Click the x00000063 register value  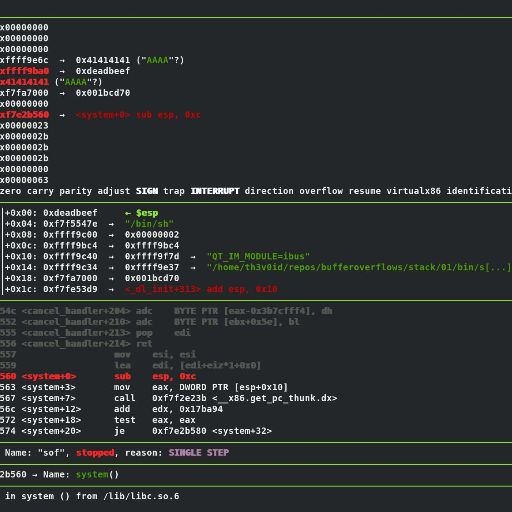24,180
